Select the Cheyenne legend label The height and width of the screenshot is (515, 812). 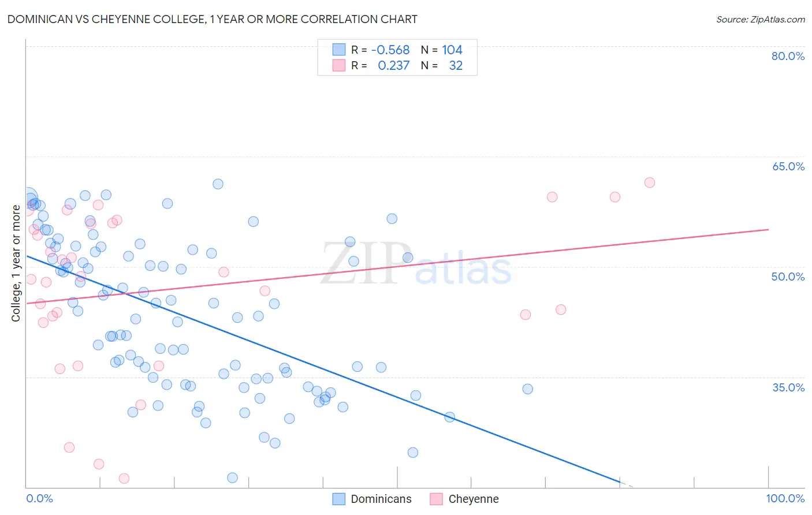click(x=474, y=499)
